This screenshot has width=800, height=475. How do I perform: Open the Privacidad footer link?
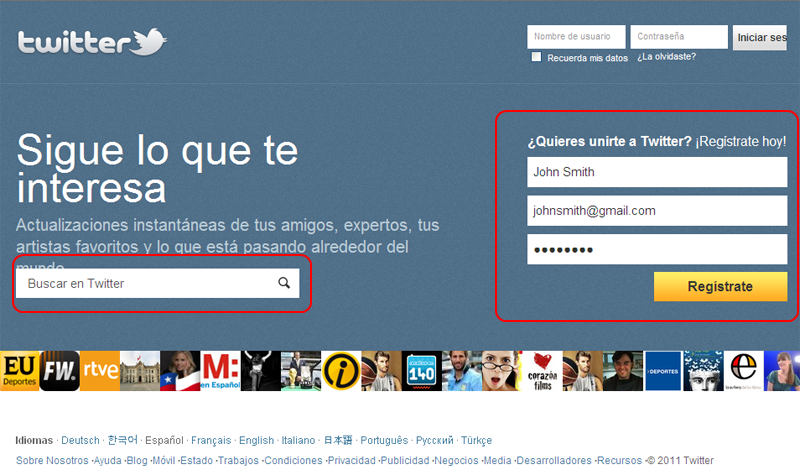pyautogui.click(x=352, y=460)
